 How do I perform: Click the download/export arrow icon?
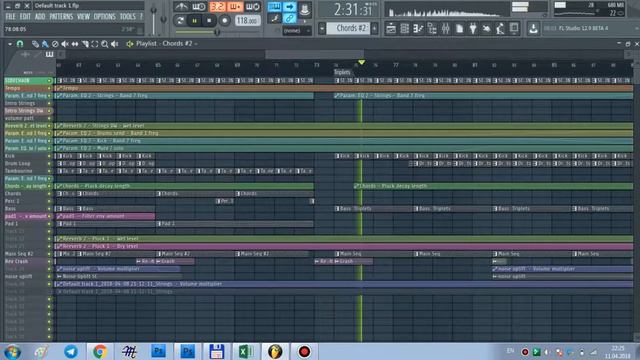pos(533,28)
